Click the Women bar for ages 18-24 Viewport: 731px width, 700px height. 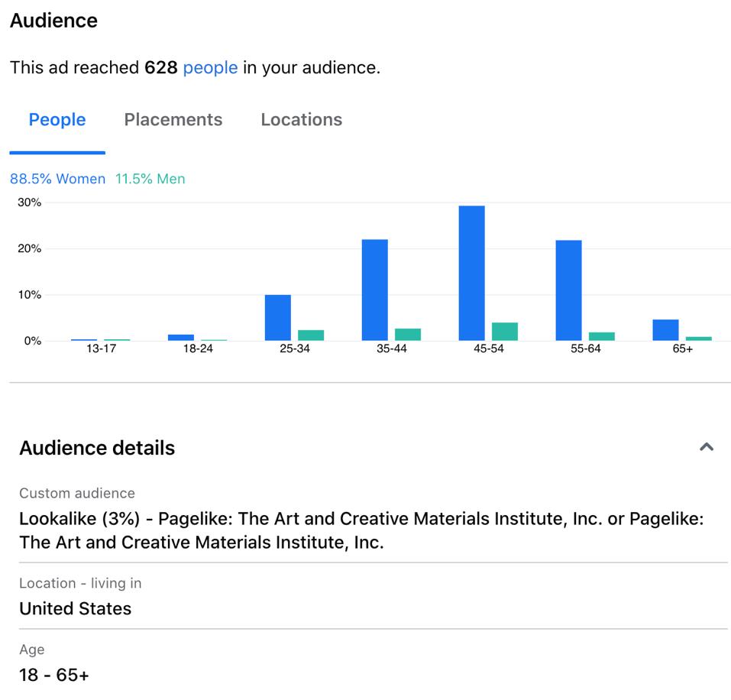181,338
